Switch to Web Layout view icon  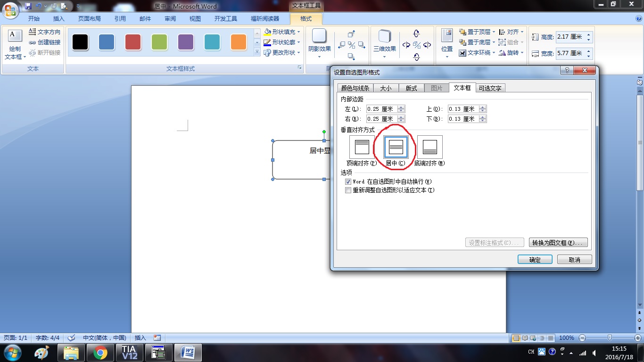click(533, 338)
